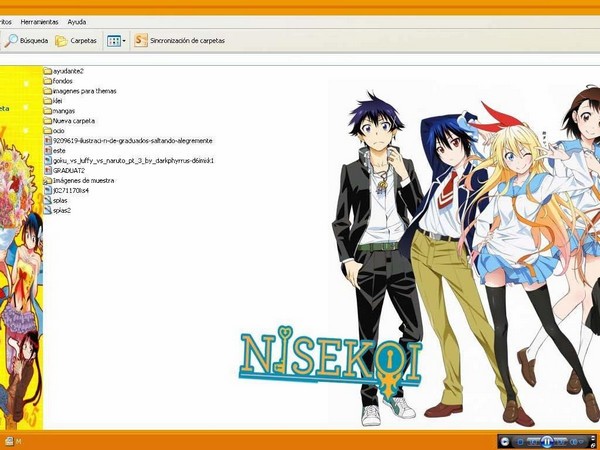Screen dimensions: 600x450
Task: Select the mangas folder icon
Action: click(47, 111)
